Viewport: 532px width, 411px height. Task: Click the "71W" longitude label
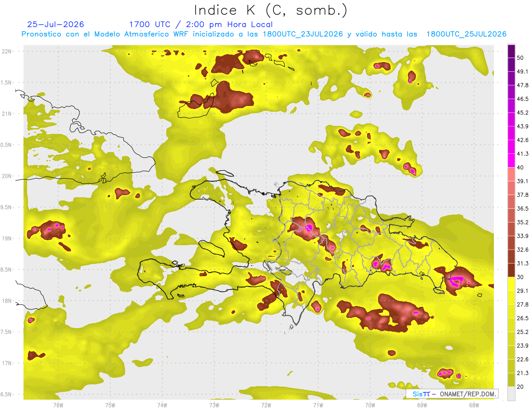[318, 405]
